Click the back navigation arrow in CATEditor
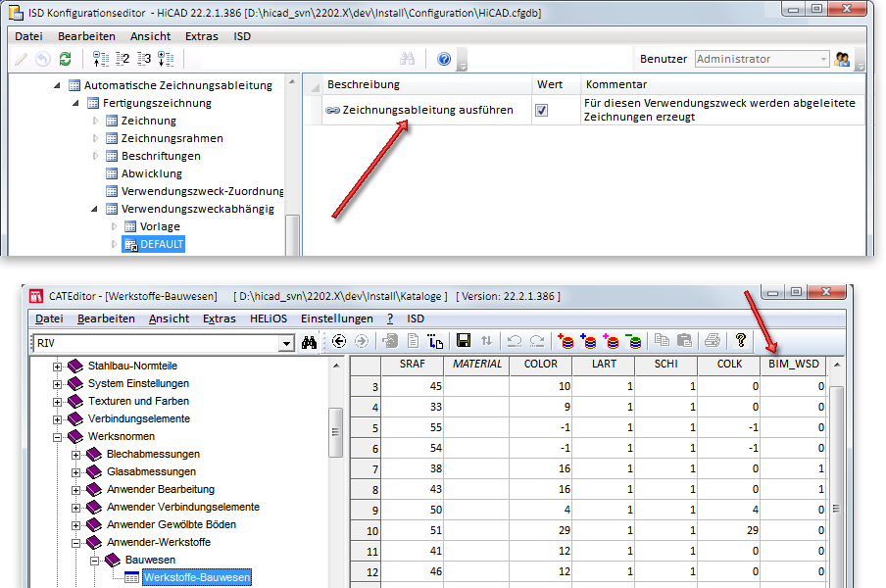 pos(340,341)
